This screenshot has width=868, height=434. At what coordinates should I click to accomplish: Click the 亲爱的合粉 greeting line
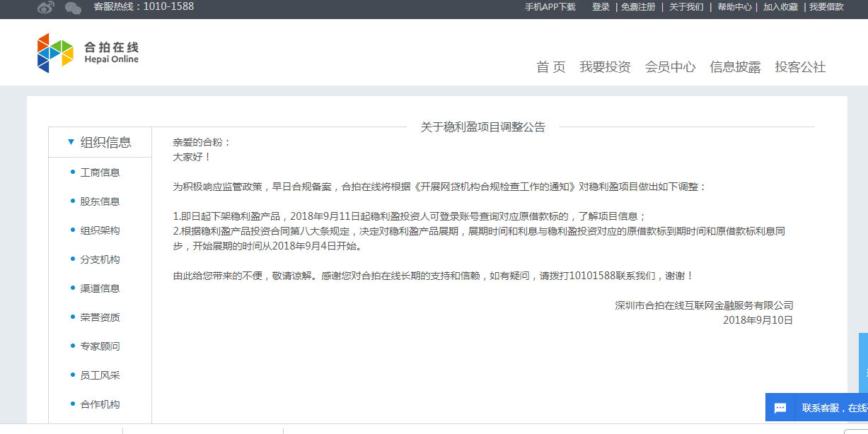202,142
